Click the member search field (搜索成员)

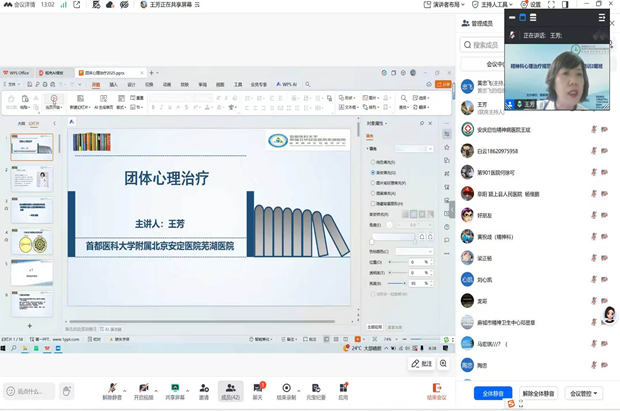coord(482,45)
